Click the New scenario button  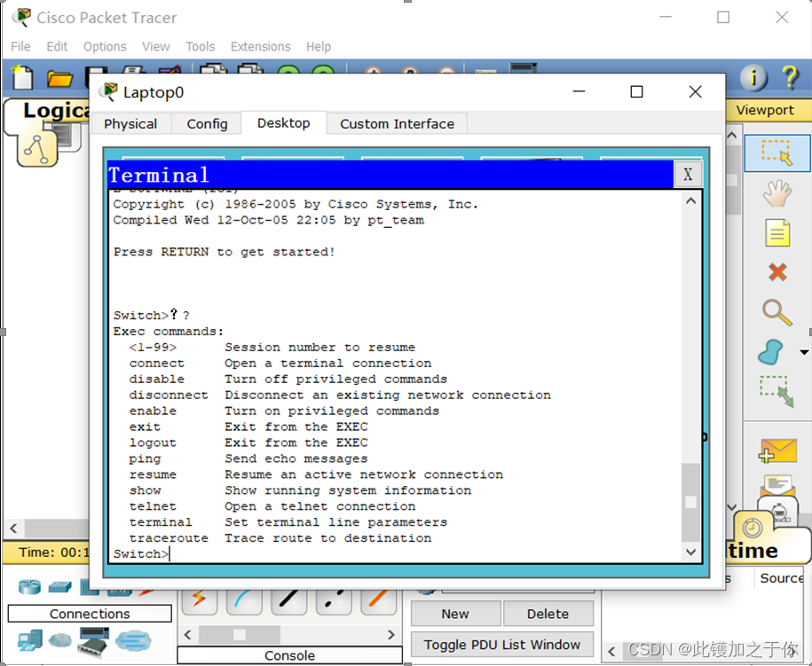[x=455, y=614]
